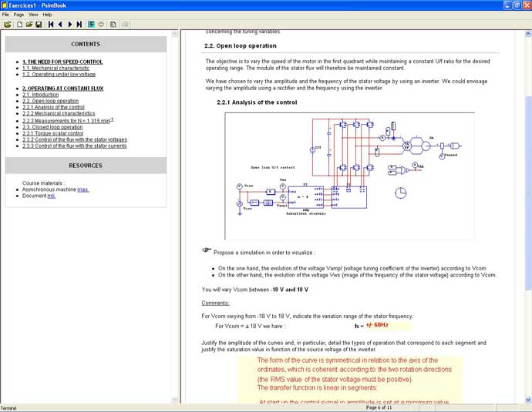
Task: Click the CONTENTS panel header
Action: click(86, 44)
